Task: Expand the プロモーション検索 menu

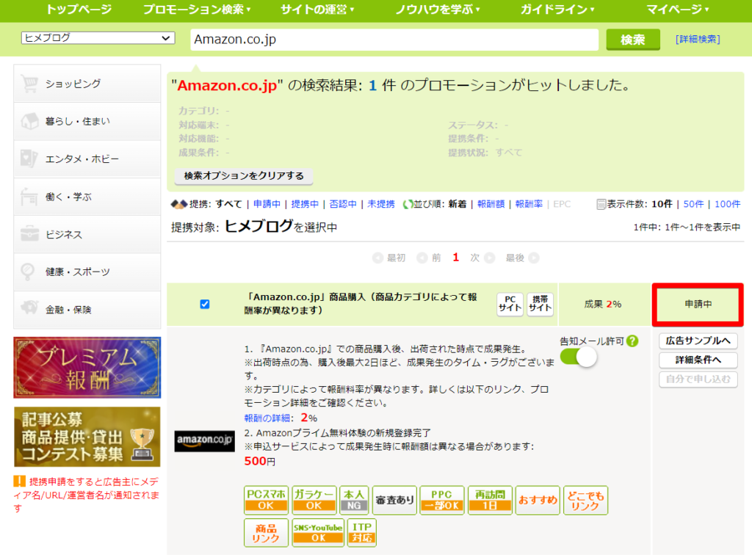Action: (197, 9)
